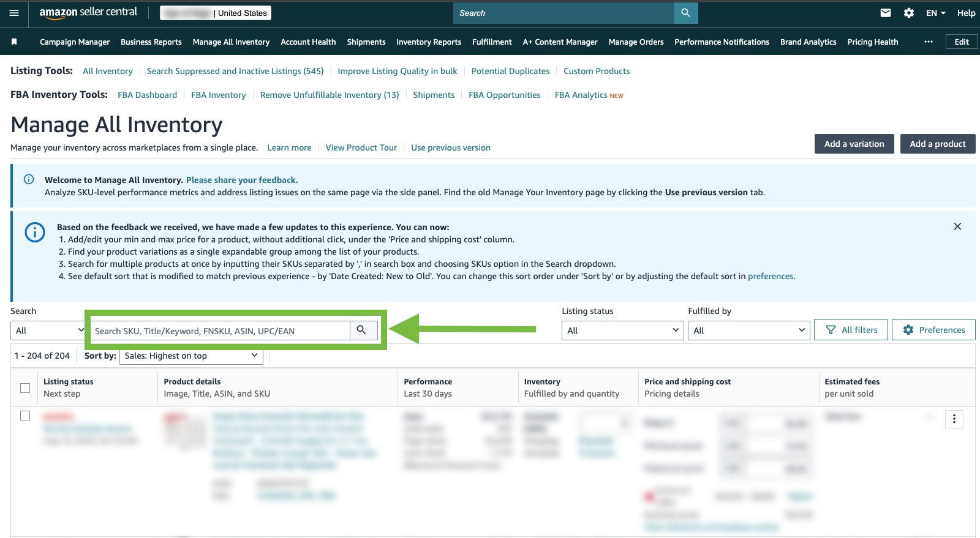
Task: Open Brand Analytics menu item
Action: point(808,42)
